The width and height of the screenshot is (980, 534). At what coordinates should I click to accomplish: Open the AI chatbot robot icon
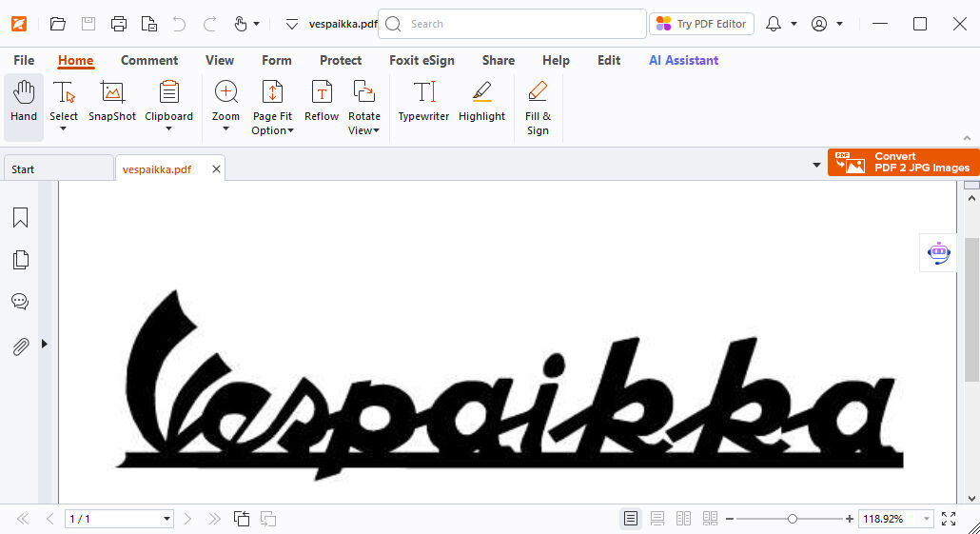coord(939,252)
